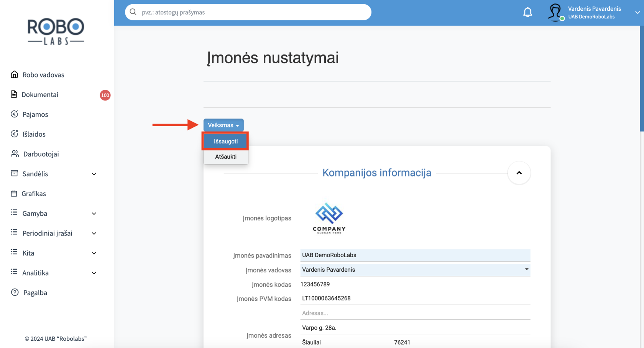Click the Robo vadovas home icon

tap(14, 74)
